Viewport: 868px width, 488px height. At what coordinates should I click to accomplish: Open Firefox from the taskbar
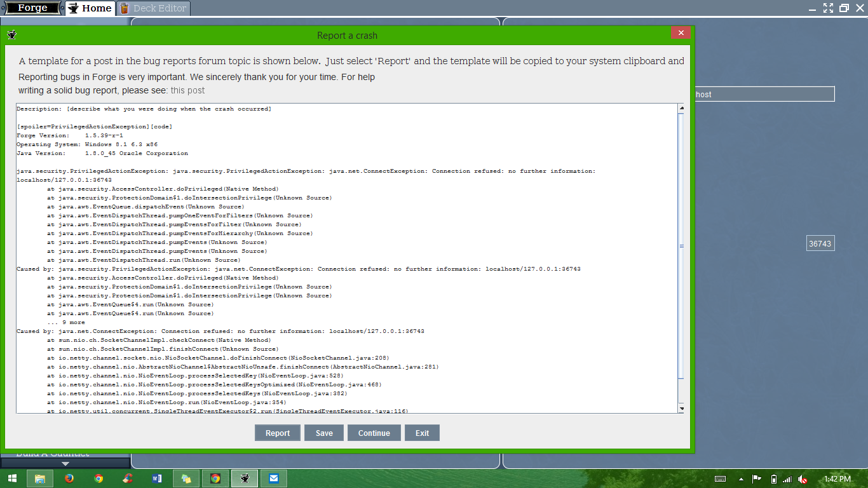69,478
